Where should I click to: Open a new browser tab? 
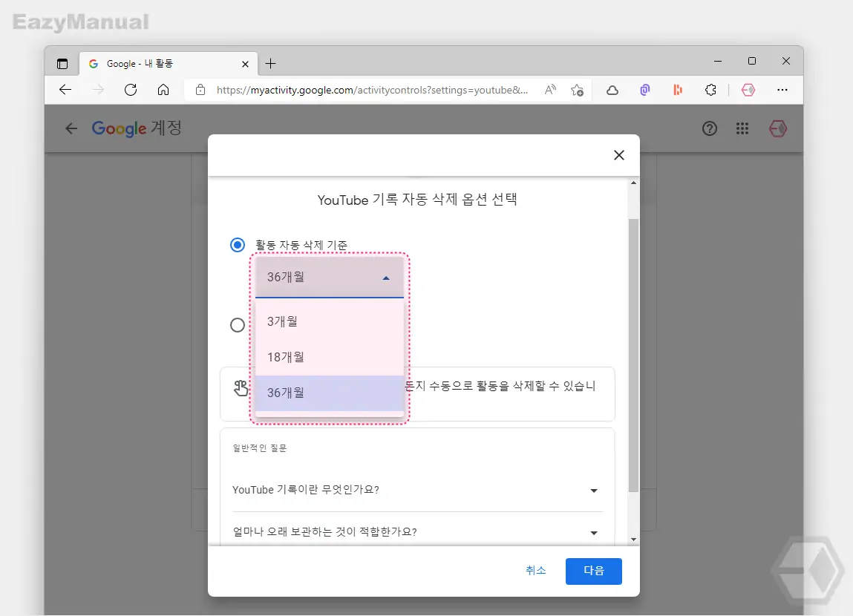tap(270, 64)
